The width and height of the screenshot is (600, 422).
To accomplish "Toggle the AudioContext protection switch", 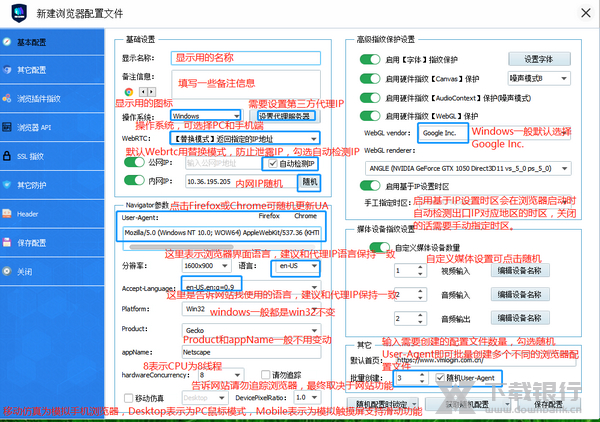I will (370, 98).
